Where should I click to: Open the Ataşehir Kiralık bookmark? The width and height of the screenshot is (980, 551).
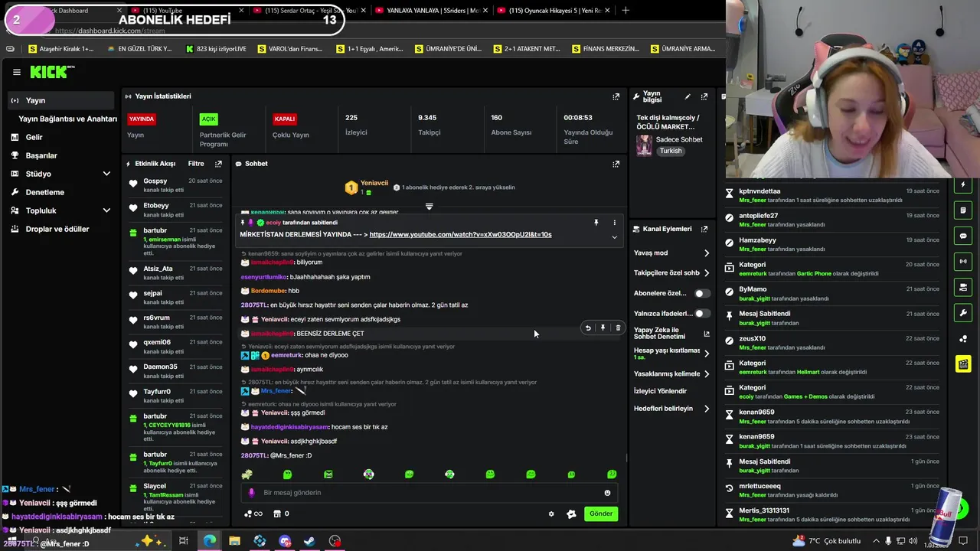point(61,49)
